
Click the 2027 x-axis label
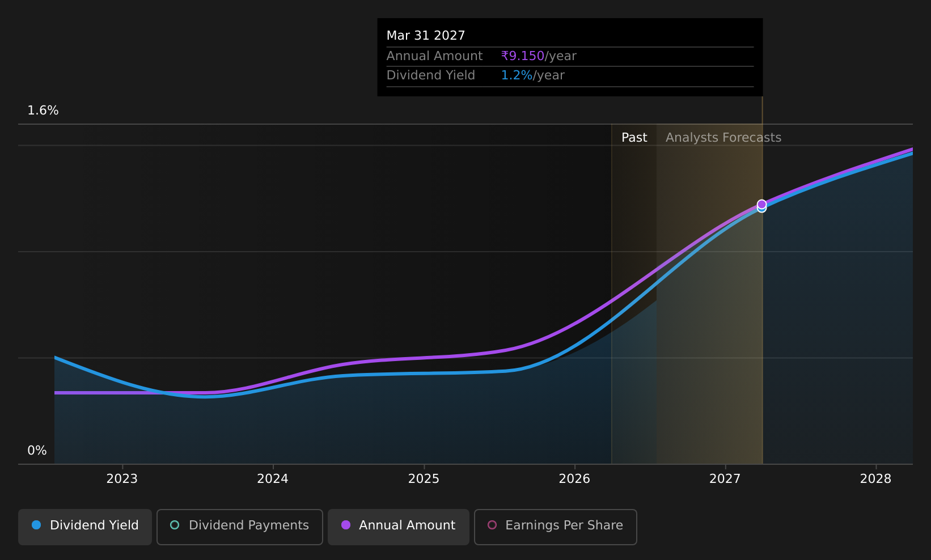point(725,479)
